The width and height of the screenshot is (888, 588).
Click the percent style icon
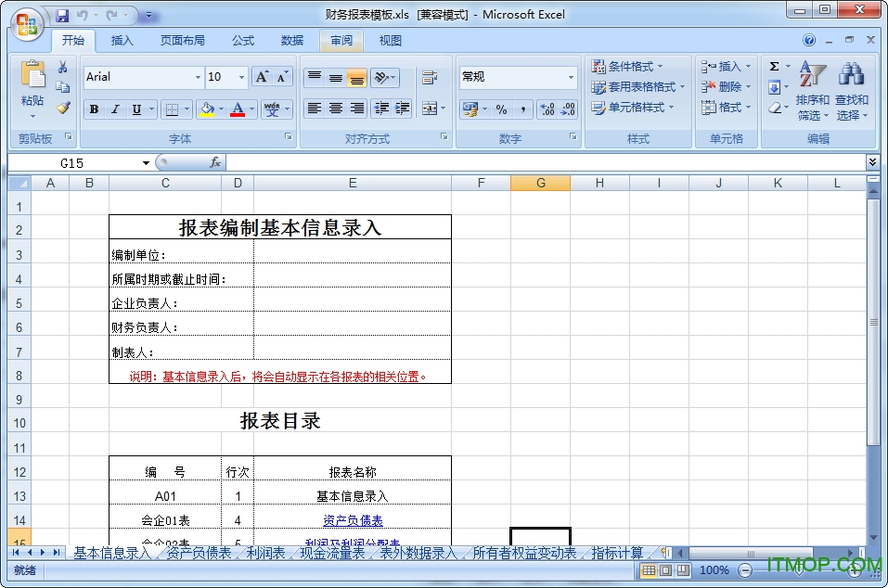tap(501, 109)
